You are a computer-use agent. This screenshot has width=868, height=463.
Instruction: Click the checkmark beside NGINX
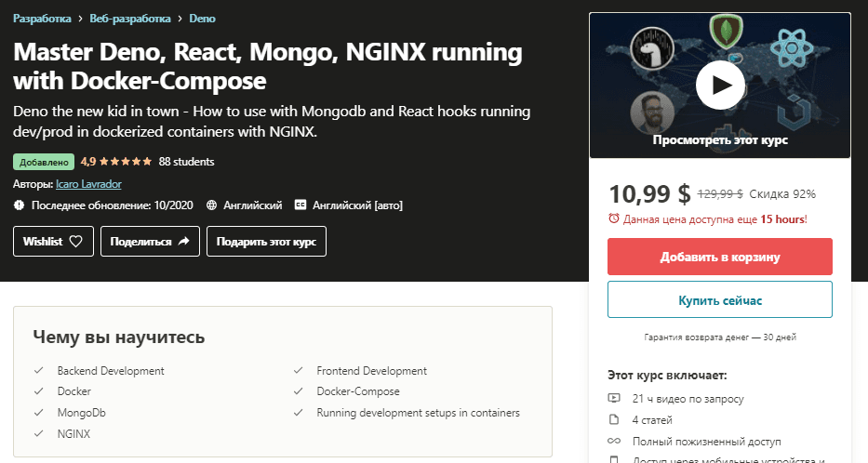39,433
